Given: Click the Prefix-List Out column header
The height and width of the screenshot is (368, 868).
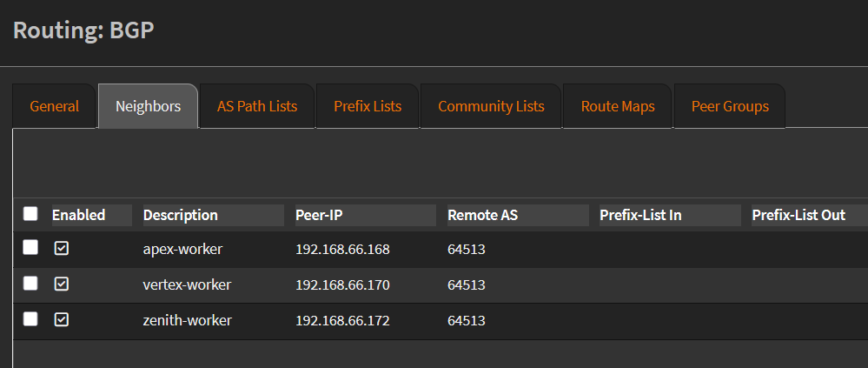Looking at the screenshot, I should (x=798, y=215).
